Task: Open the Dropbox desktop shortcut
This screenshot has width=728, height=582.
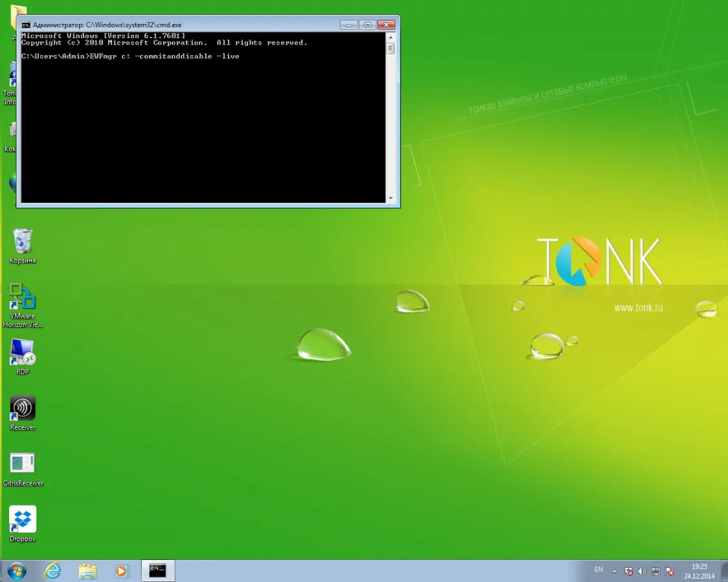Action: [22, 524]
